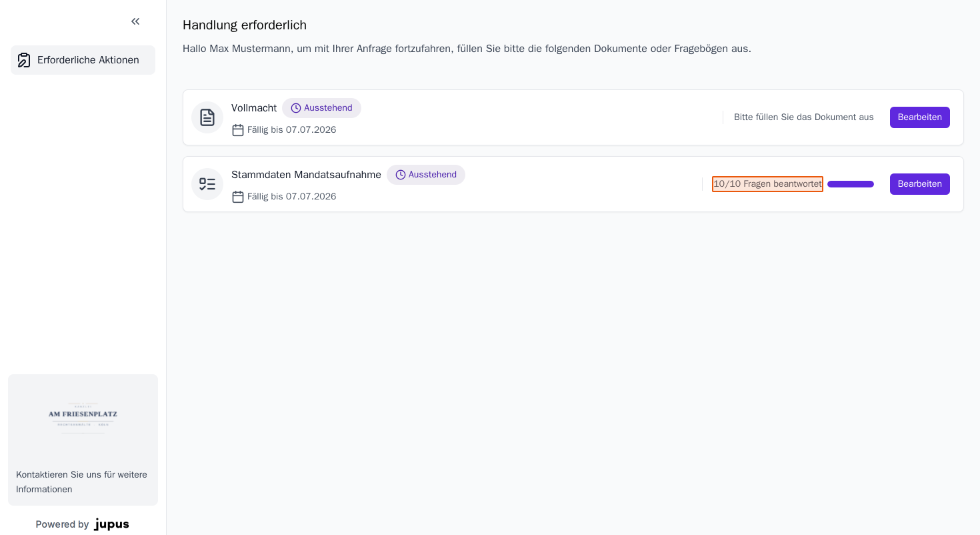Click the 'Bitte füllen Sie das Dokument aus' text
Image resolution: width=980 pixels, height=535 pixels.
click(x=804, y=117)
